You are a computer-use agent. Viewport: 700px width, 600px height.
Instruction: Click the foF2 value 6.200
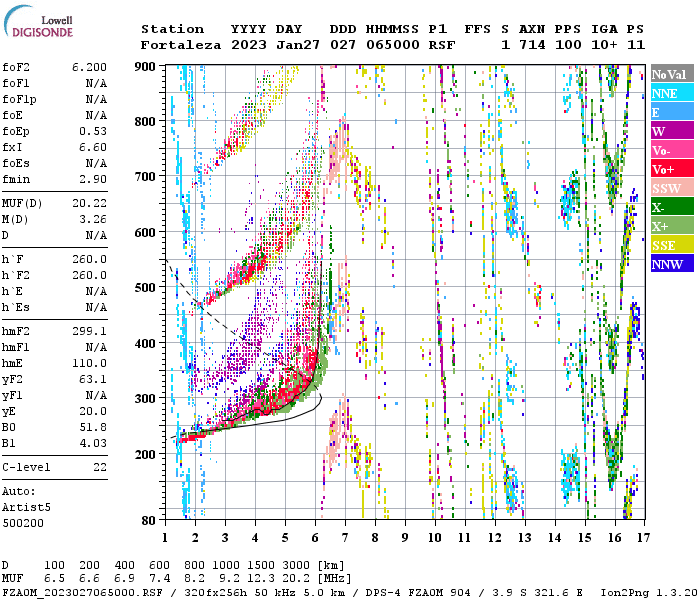89,67
